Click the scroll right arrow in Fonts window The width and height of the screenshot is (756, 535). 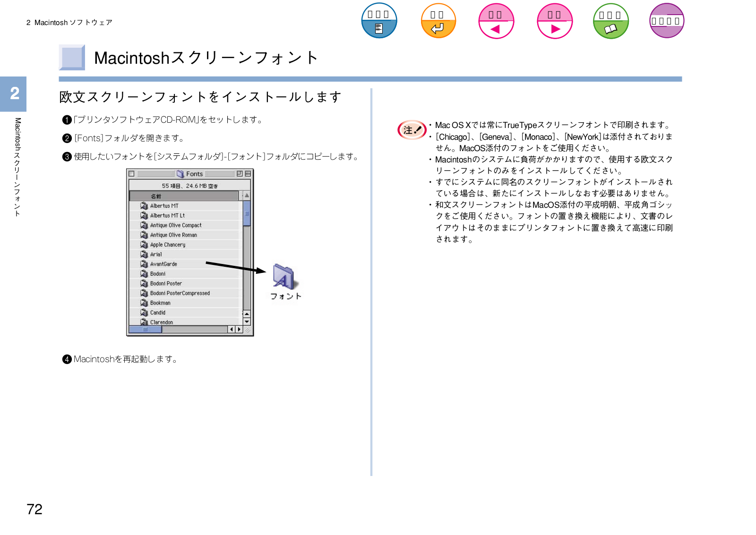pyautogui.click(x=239, y=330)
